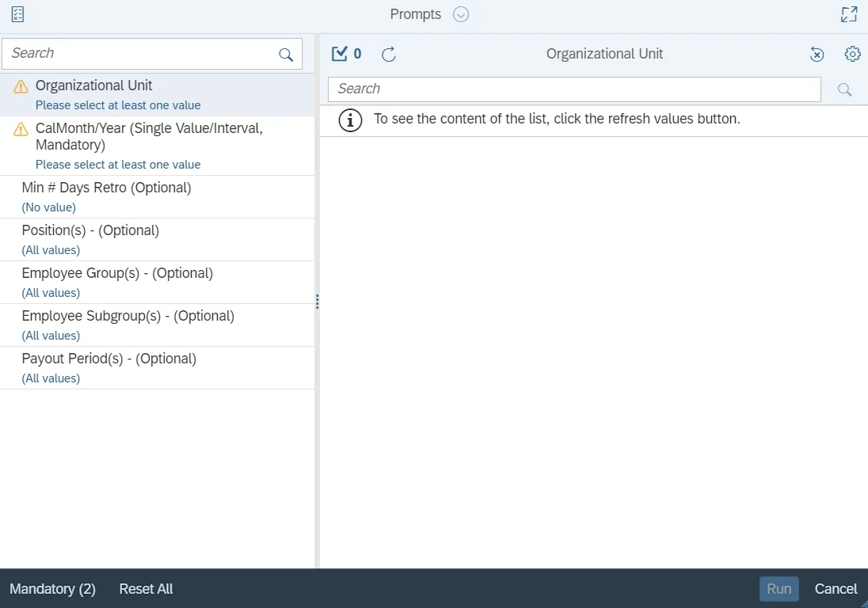Image resolution: width=868 pixels, height=608 pixels.
Task: Click the Organizational Unit warning icon
Action: [21, 86]
